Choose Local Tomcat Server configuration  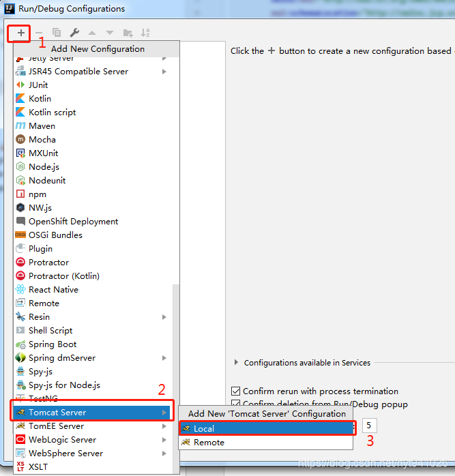click(x=266, y=429)
